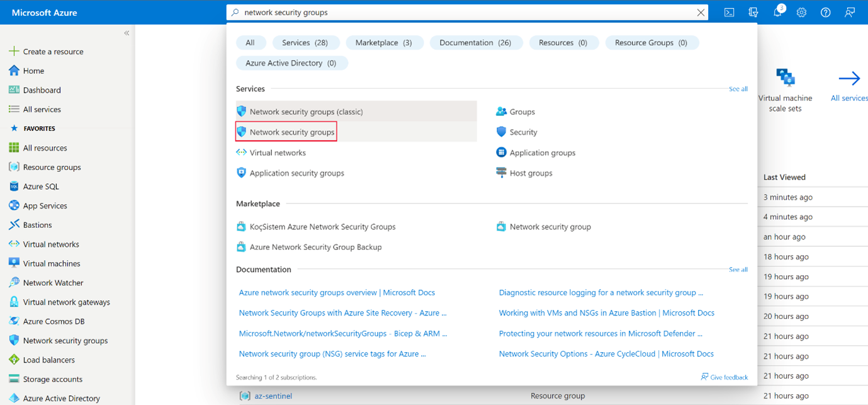Open Azure Network Security Group Backup marketplace item
This screenshot has height=405, width=868.
309,247
